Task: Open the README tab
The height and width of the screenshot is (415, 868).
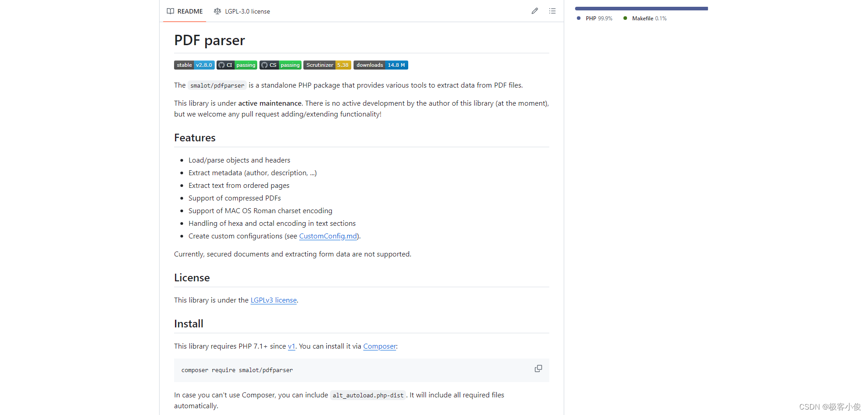Action: pos(184,11)
